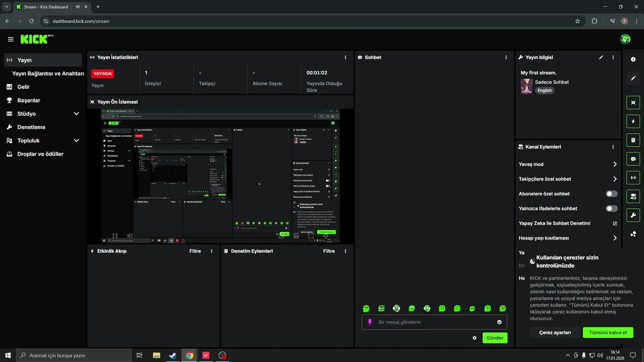Open Task View on the taskbar

point(139,355)
